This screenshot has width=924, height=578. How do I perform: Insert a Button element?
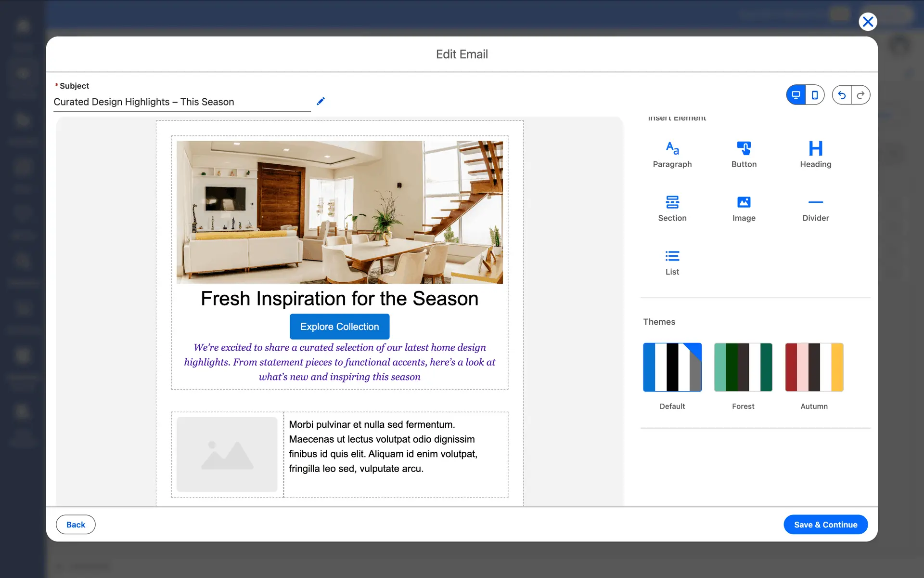coord(744,154)
